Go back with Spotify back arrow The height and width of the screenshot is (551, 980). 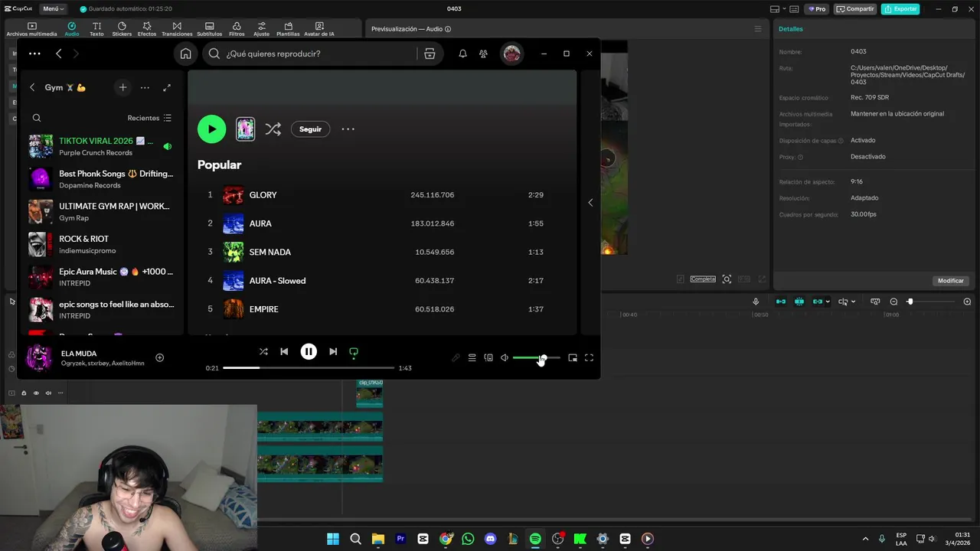[x=59, y=54]
